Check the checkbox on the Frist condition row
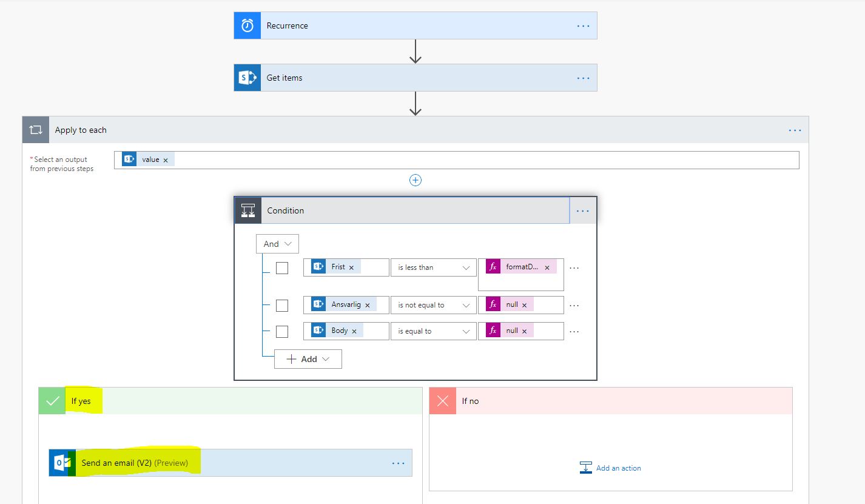This screenshot has width=865, height=504. pyautogui.click(x=281, y=267)
